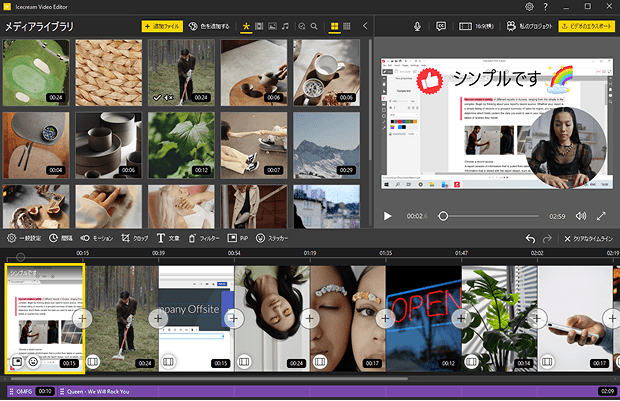Open PiP icon on first timeline clip
Image resolution: width=620 pixels, height=401 pixels.
17,361
